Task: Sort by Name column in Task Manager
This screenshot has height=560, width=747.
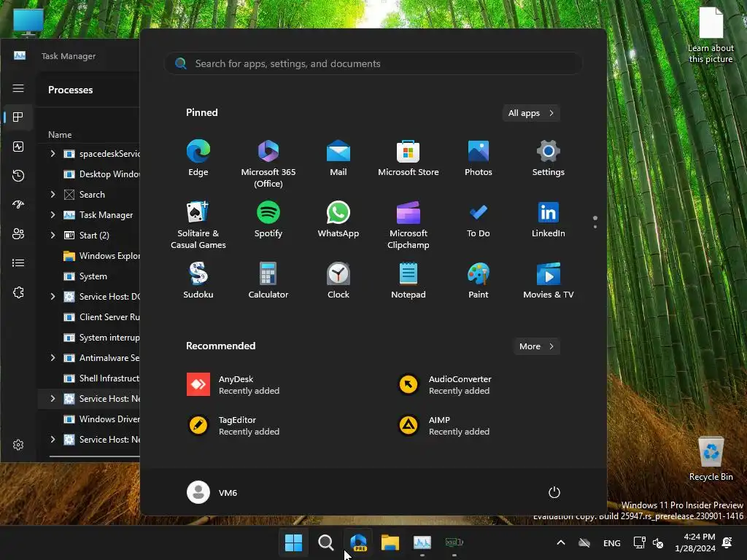Action: tap(60, 135)
